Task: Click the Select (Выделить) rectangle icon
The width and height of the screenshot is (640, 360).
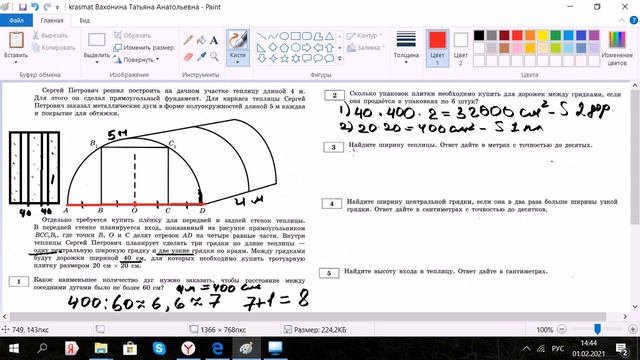Action: (97, 40)
